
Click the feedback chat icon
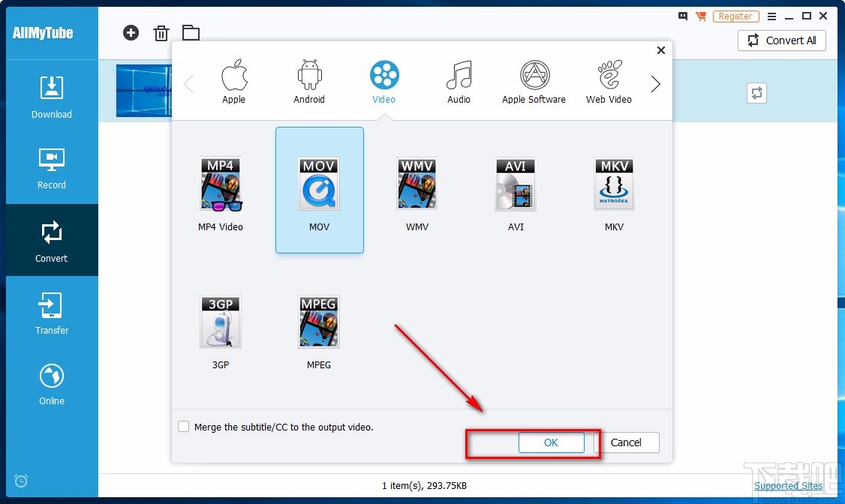682,16
